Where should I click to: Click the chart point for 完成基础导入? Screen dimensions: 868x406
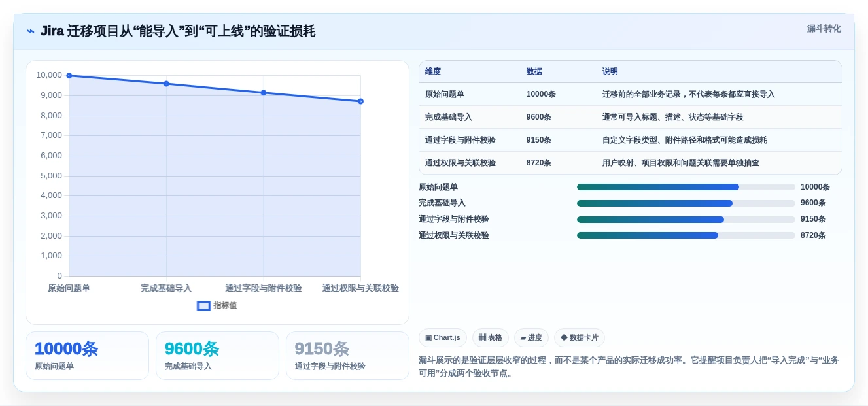point(166,84)
